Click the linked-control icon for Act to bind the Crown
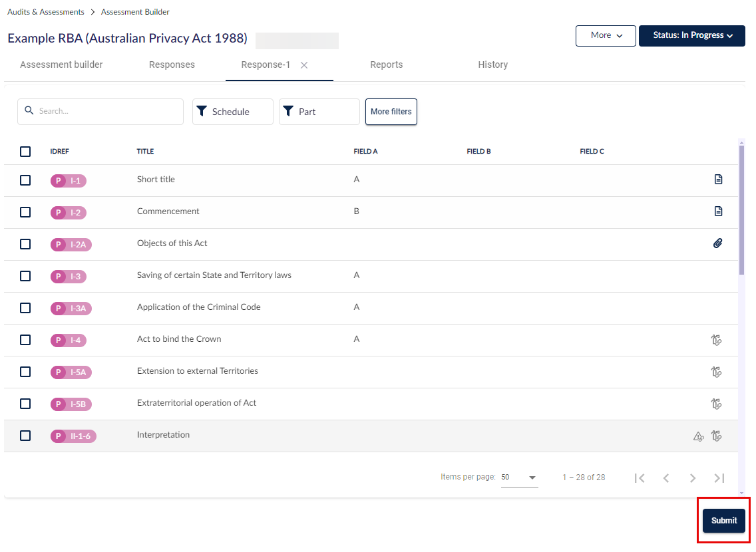Viewport: 756px width, 552px height. coord(717,340)
